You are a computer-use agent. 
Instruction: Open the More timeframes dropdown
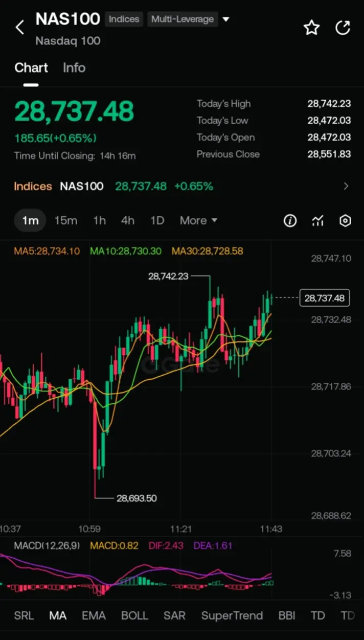tap(198, 221)
